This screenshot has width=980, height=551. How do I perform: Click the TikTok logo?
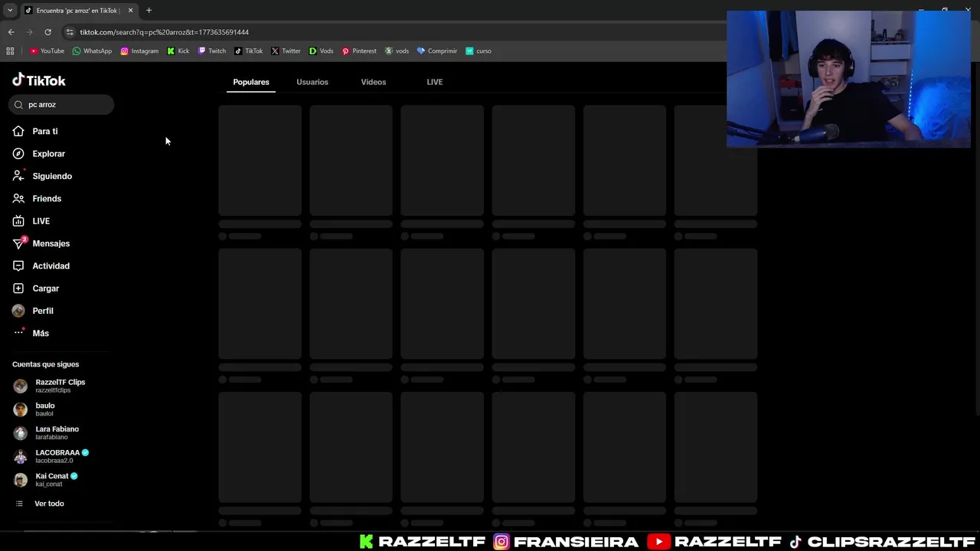[39, 80]
